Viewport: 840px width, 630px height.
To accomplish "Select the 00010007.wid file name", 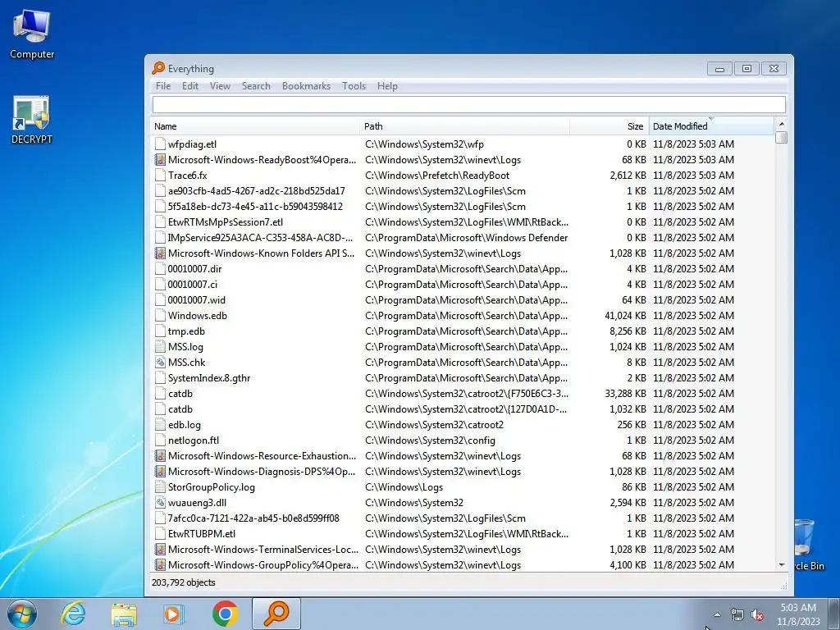I will pos(196,300).
